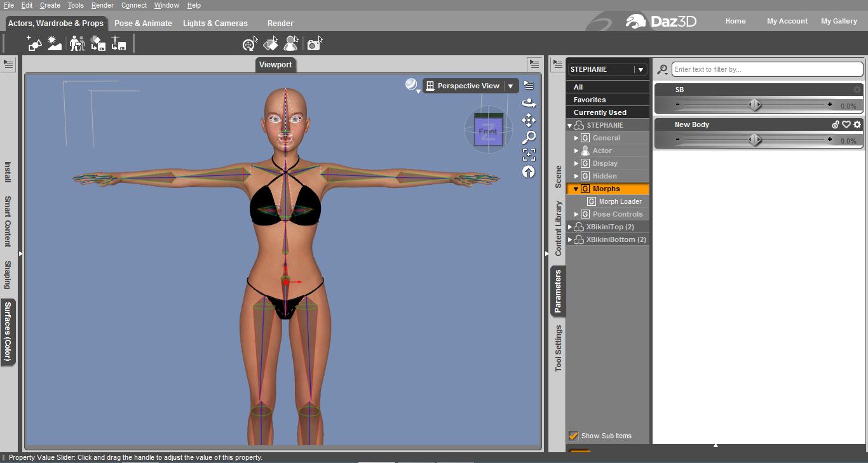Expand the Actor property group
The width and height of the screenshot is (868, 463).
click(x=576, y=151)
